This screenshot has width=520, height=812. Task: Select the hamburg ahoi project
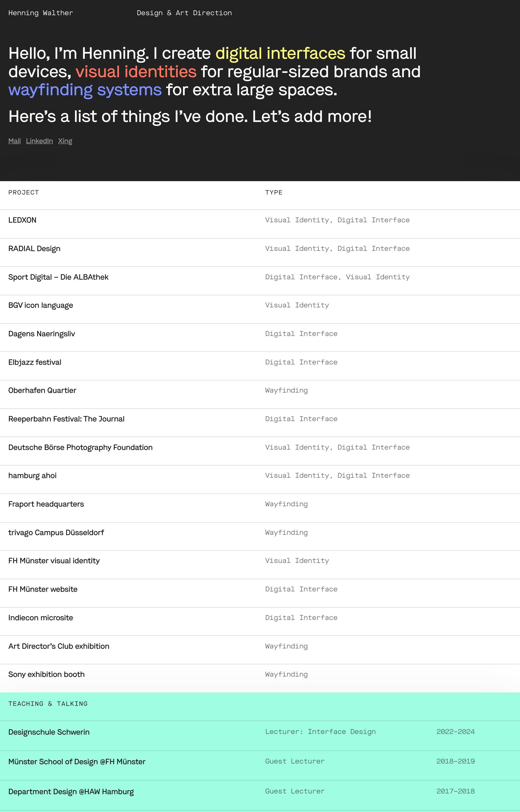click(x=32, y=476)
